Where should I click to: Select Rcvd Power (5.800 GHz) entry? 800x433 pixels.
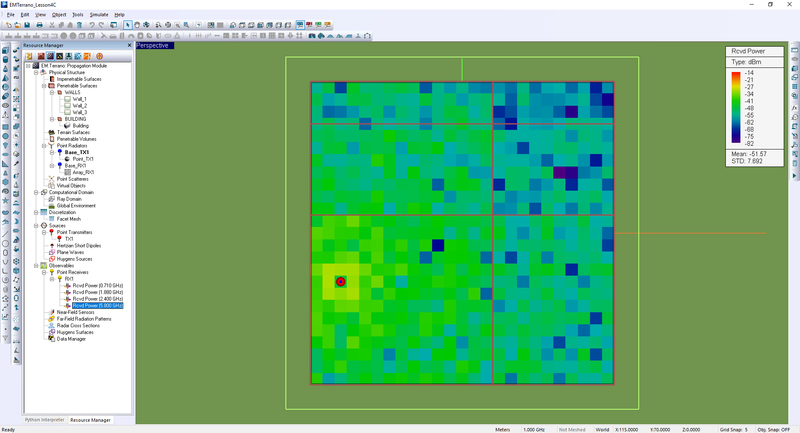(97, 305)
